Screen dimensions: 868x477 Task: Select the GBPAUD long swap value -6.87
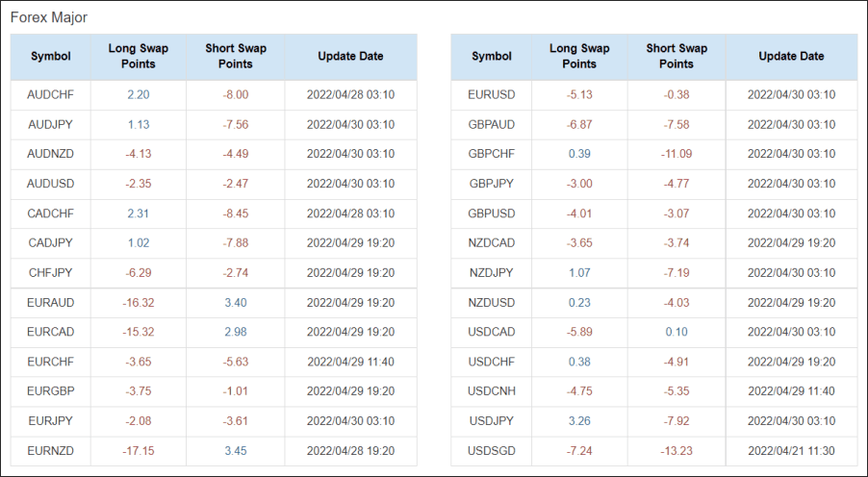579,125
